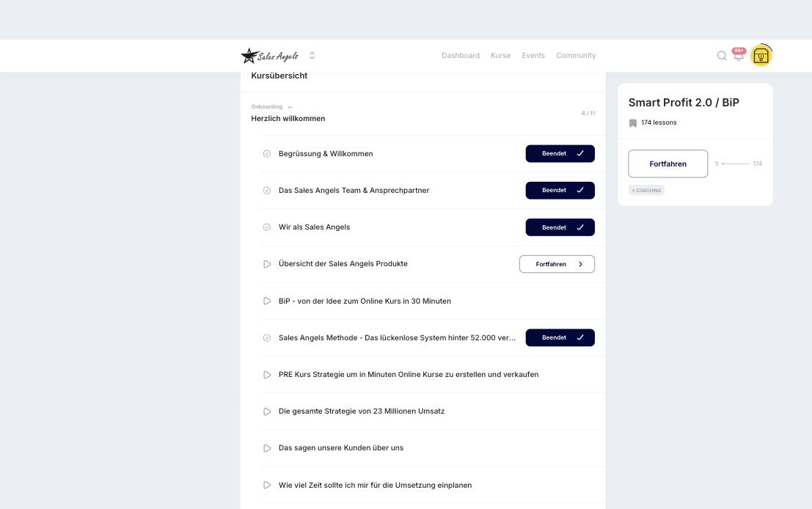This screenshot has width=812, height=509.
Task: Open lesson Das sagen unsere Kunden über uns
Action: pyautogui.click(x=341, y=448)
